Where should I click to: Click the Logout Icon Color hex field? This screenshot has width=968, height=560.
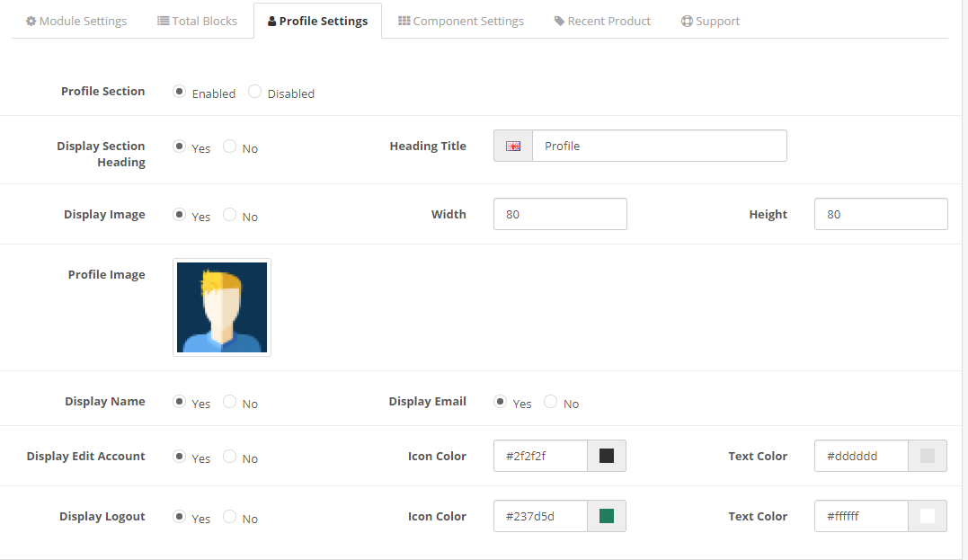pyautogui.click(x=540, y=516)
